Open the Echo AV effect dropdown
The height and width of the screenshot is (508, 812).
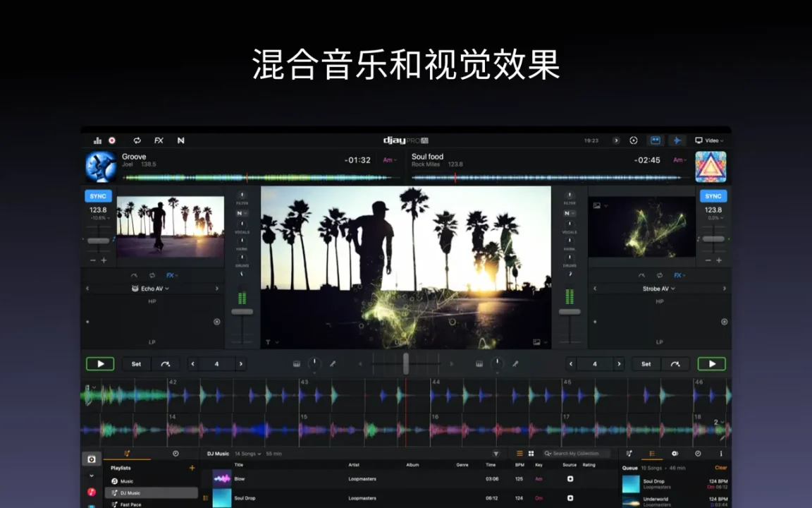pyautogui.click(x=150, y=289)
